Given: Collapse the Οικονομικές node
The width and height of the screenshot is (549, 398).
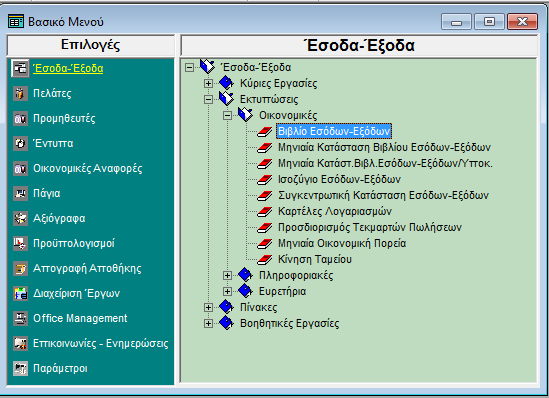Looking at the screenshot, I should coord(228,115).
